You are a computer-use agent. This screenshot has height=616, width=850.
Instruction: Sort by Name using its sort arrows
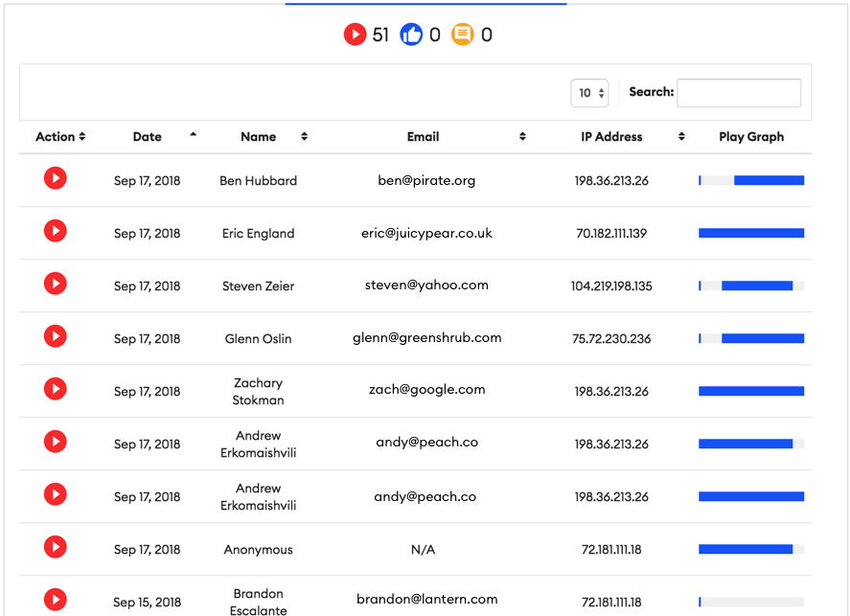click(x=304, y=137)
